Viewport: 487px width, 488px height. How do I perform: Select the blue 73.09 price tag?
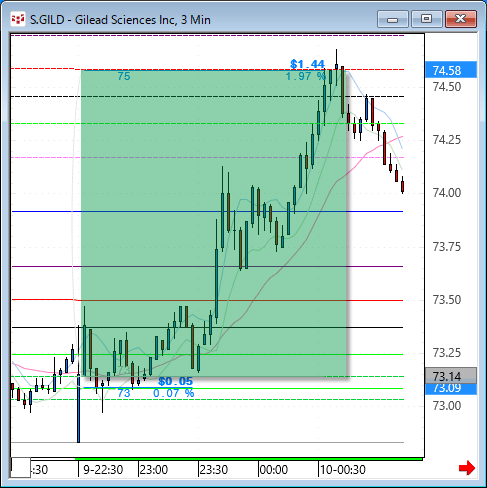[x=451, y=389]
